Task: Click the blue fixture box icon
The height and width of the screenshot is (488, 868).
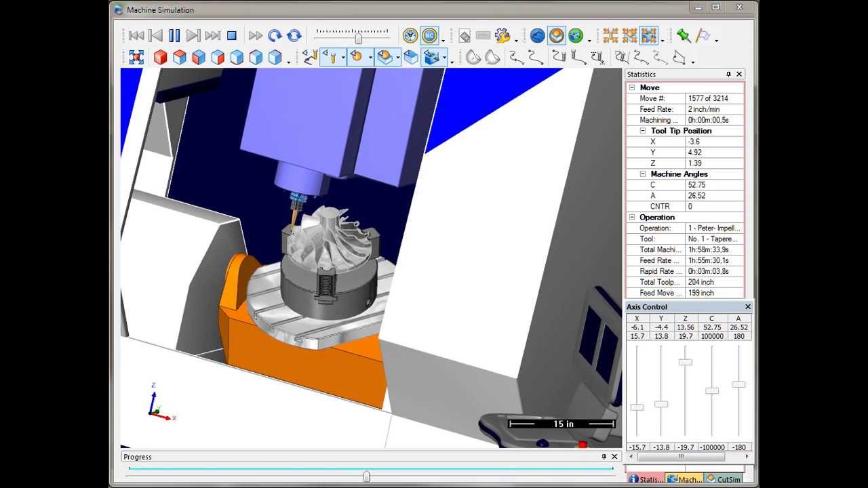Action: (x=411, y=58)
